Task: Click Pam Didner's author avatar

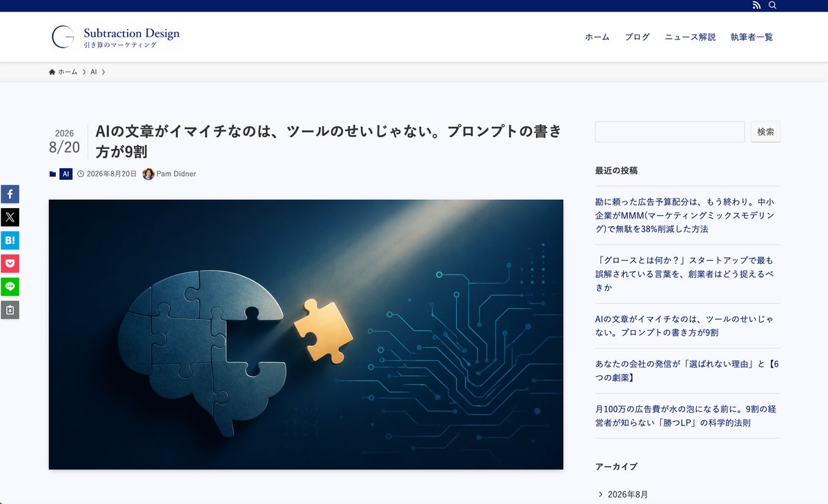Action: (148, 174)
